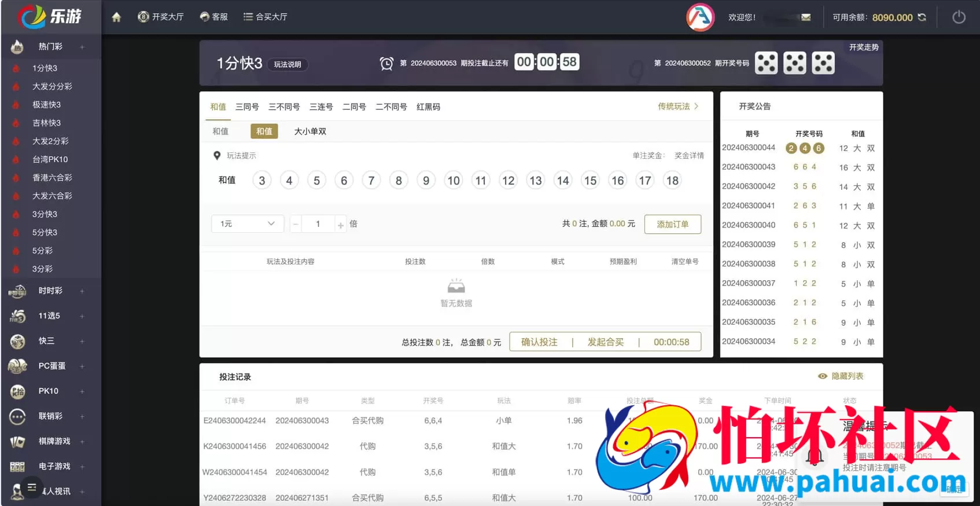Expand the 11选5 category
This screenshot has width=980, height=506.
pyautogui.click(x=82, y=316)
